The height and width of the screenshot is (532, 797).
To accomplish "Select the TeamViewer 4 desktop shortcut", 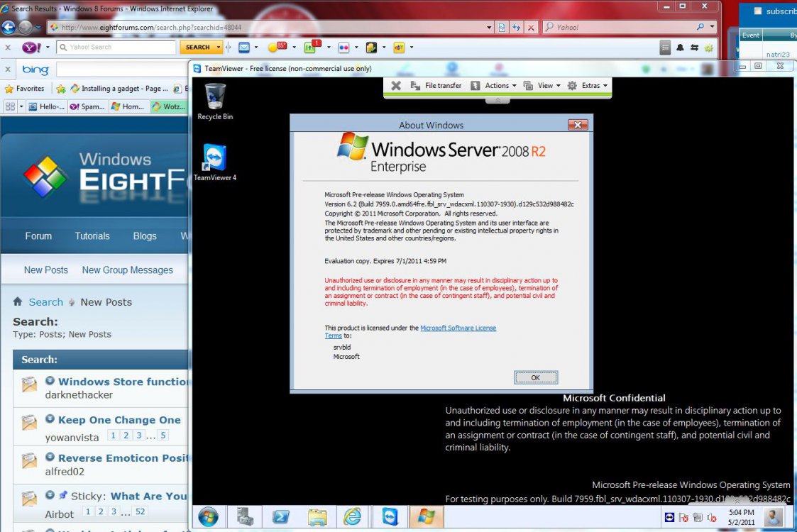I will pos(215,162).
